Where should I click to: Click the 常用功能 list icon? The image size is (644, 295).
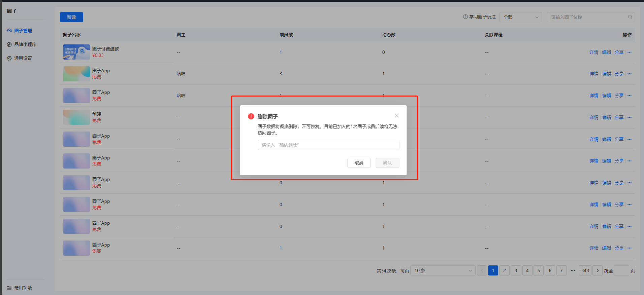coord(9,288)
